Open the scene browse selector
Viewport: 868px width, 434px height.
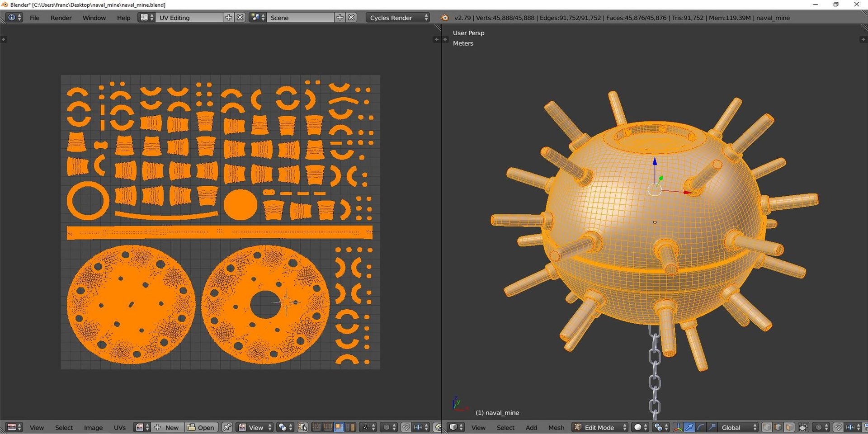pos(258,18)
